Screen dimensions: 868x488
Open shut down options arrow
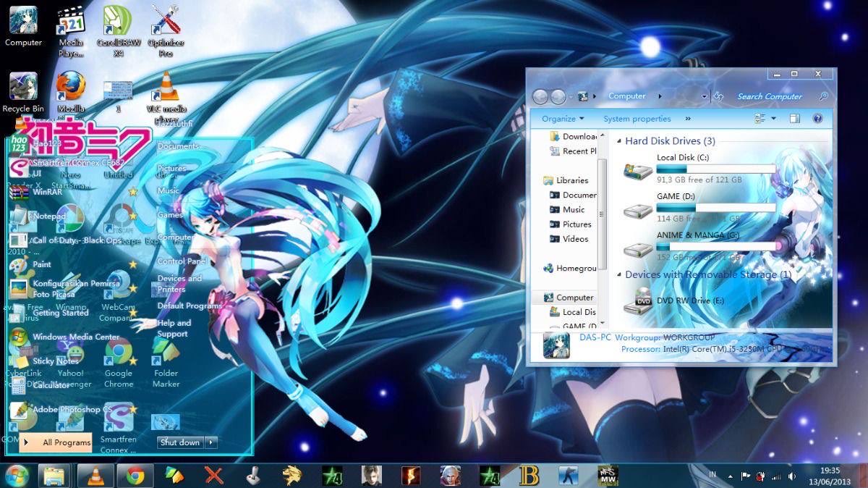coord(211,442)
